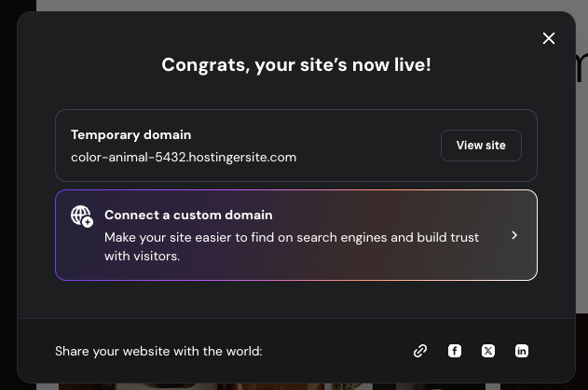This screenshot has height=390, width=588.
Task: Share the site on LinkedIn
Action: pos(522,351)
